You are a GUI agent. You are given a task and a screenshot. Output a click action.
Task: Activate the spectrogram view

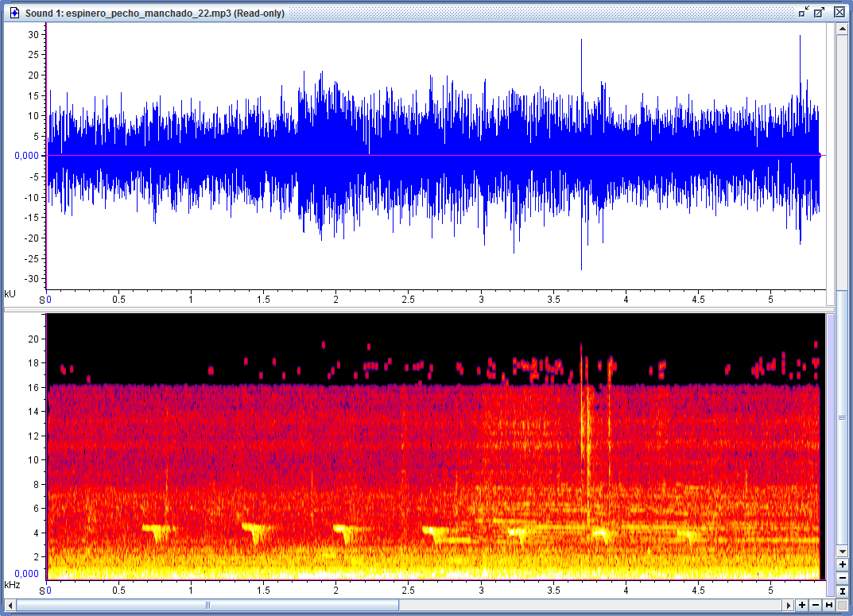click(433, 445)
